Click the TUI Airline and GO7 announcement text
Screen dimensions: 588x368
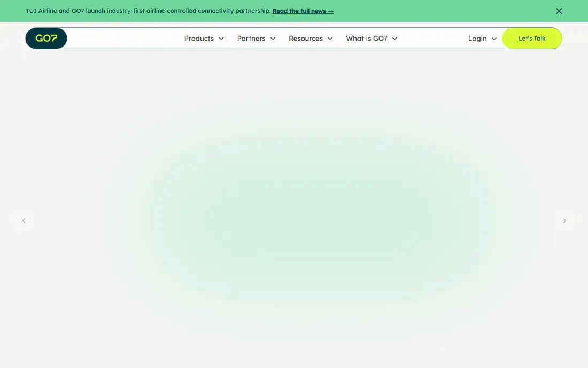(x=148, y=11)
